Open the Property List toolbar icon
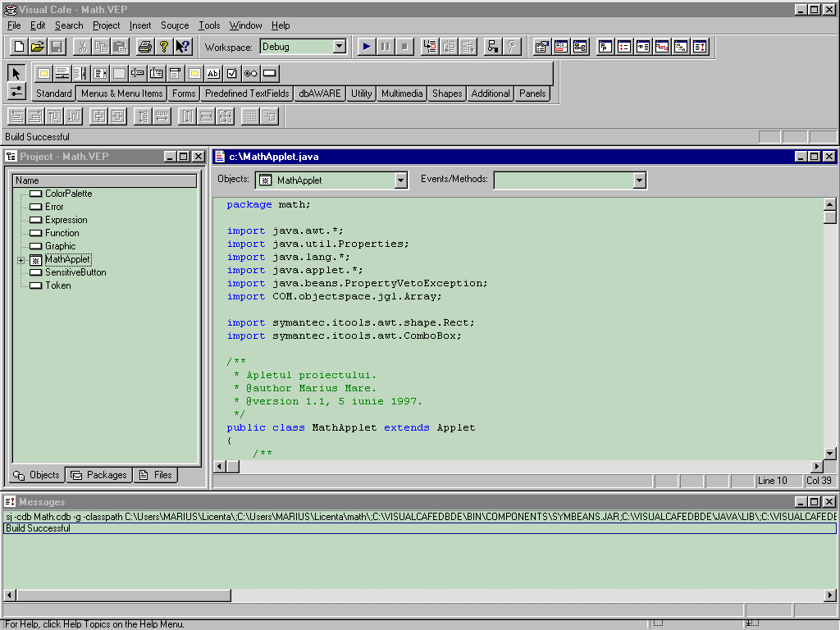The image size is (840, 630). (542, 47)
